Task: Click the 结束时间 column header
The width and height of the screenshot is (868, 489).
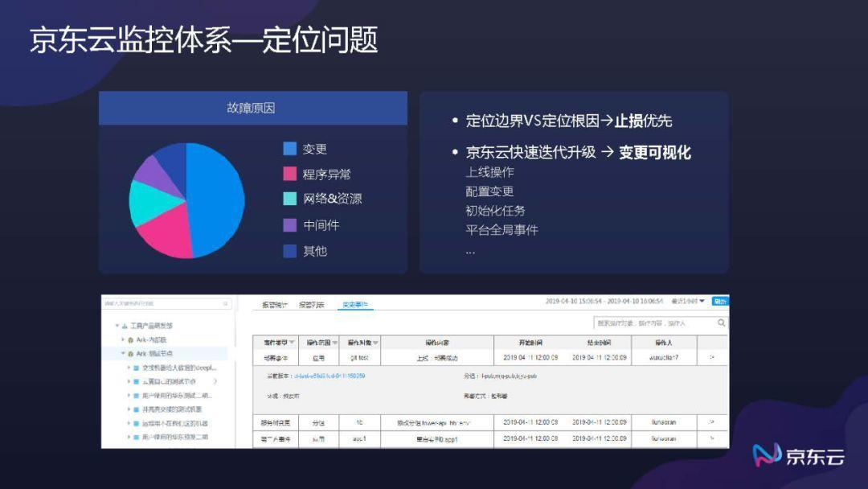Action: click(x=599, y=343)
